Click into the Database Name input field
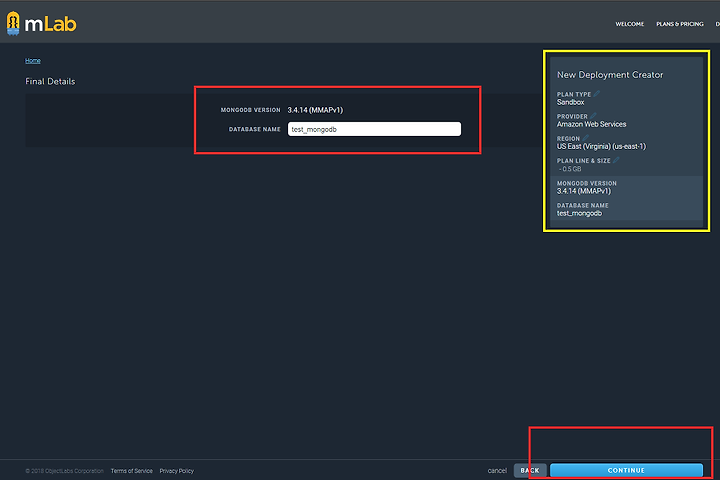The width and height of the screenshot is (720, 480). pos(374,129)
